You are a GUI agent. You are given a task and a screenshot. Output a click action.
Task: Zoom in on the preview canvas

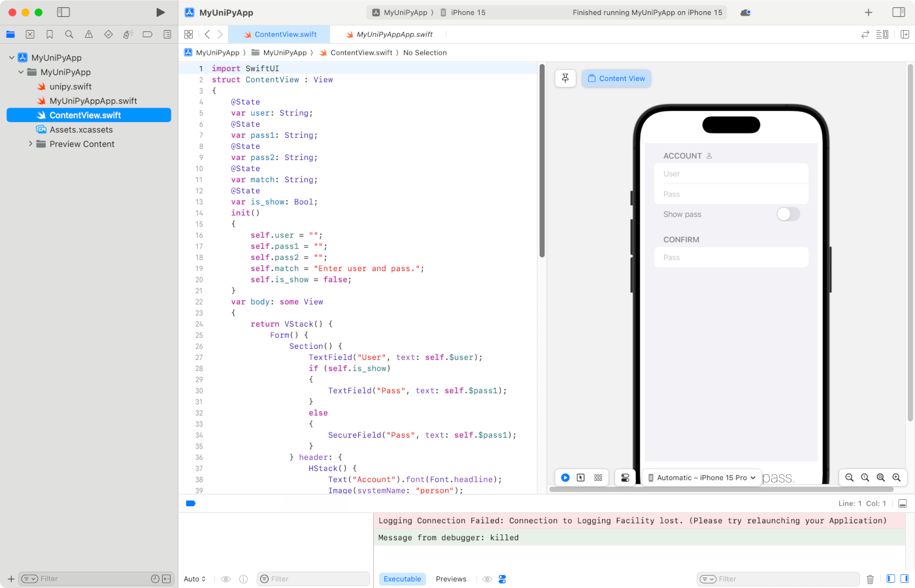pos(896,478)
